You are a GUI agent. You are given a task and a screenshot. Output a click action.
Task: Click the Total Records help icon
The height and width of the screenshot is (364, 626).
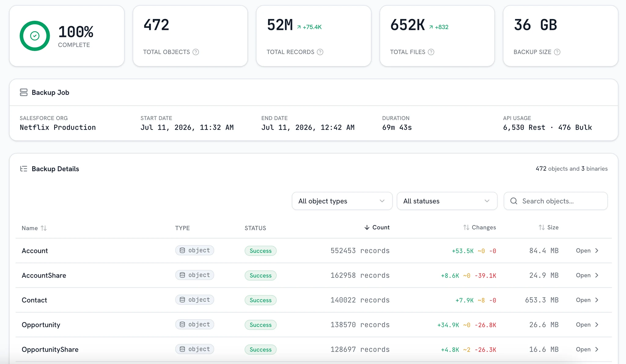pos(320,52)
